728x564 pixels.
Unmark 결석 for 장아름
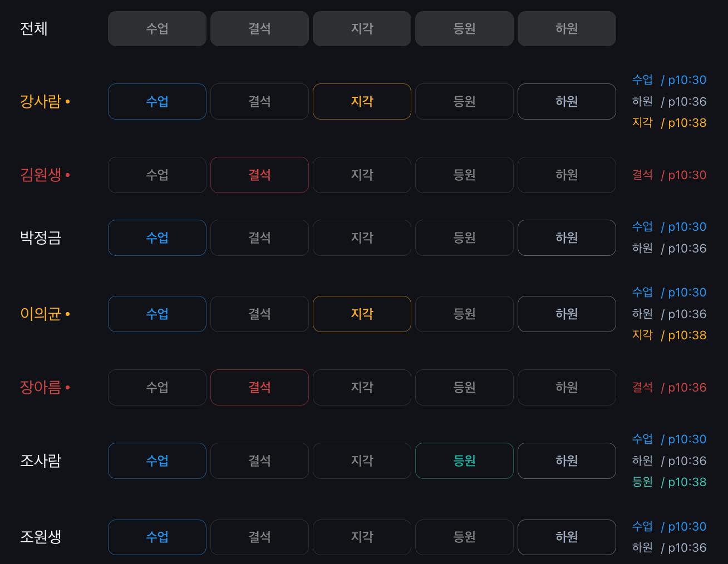click(x=259, y=387)
